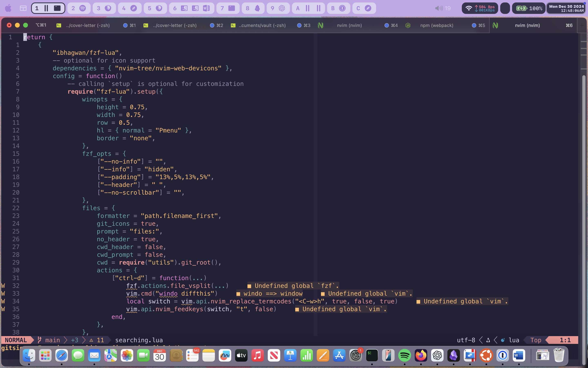Switch to workspace 2 with Spotify
The width and height of the screenshot is (588, 368).
tap(79, 8)
